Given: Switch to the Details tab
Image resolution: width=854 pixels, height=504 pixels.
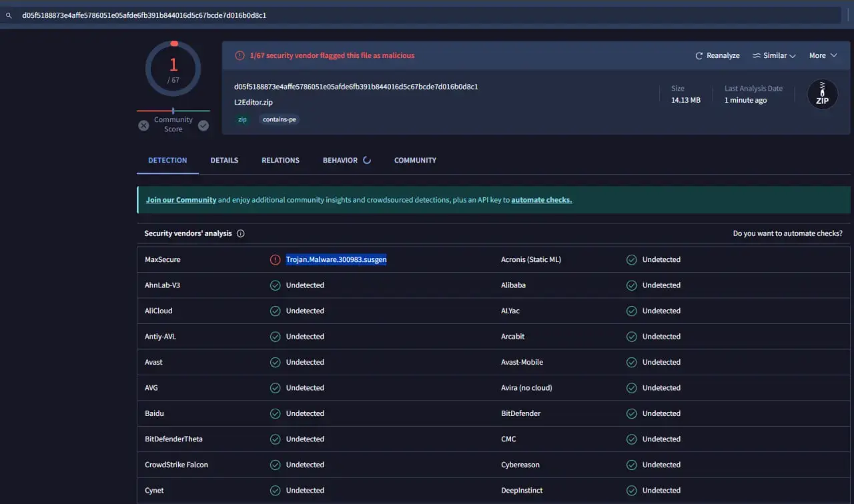Looking at the screenshot, I should tap(224, 161).
